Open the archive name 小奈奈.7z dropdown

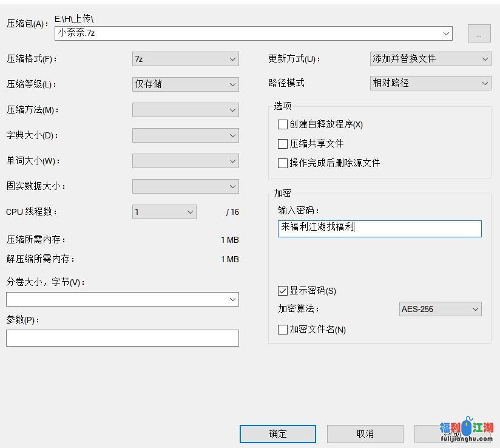(447, 33)
